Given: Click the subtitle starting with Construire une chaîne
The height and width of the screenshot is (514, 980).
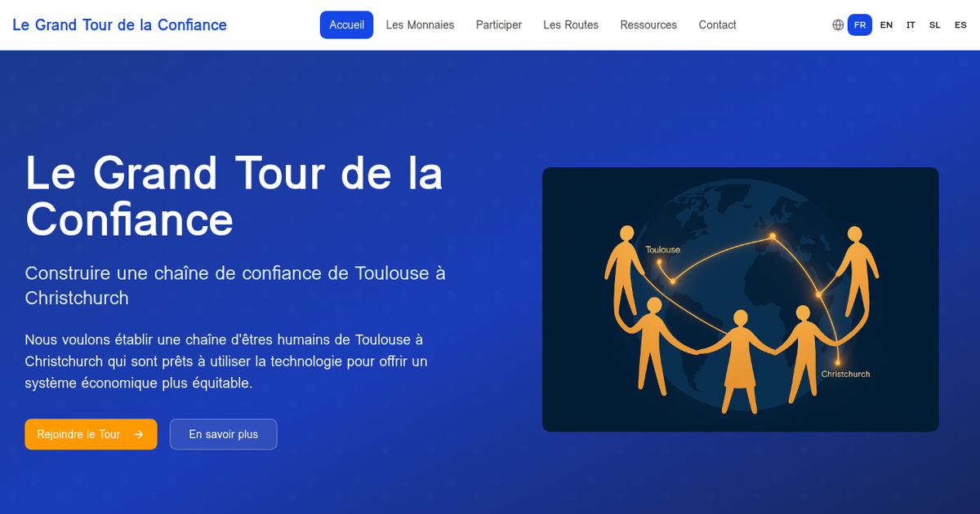Looking at the screenshot, I should tap(235, 286).
